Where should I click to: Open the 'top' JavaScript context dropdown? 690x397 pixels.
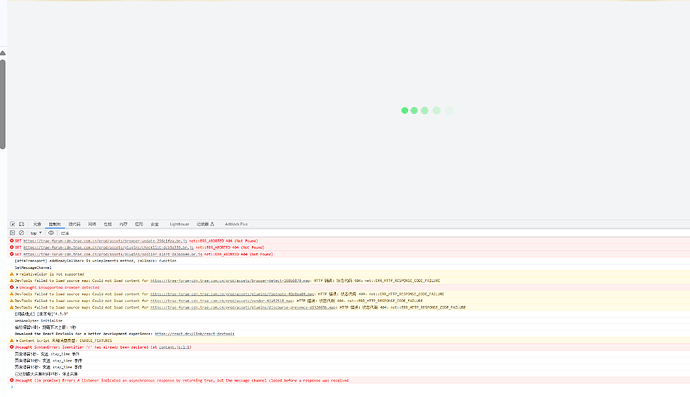35,233
